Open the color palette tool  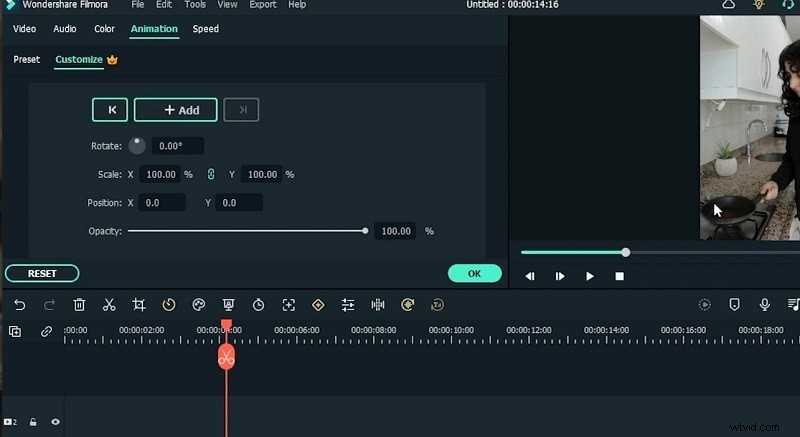coord(198,305)
